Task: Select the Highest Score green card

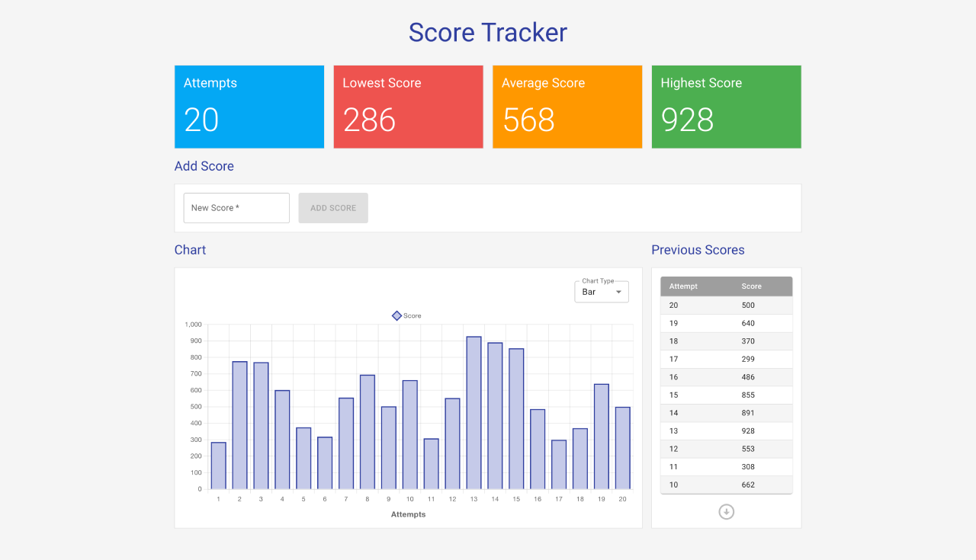Action: (726, 107)
